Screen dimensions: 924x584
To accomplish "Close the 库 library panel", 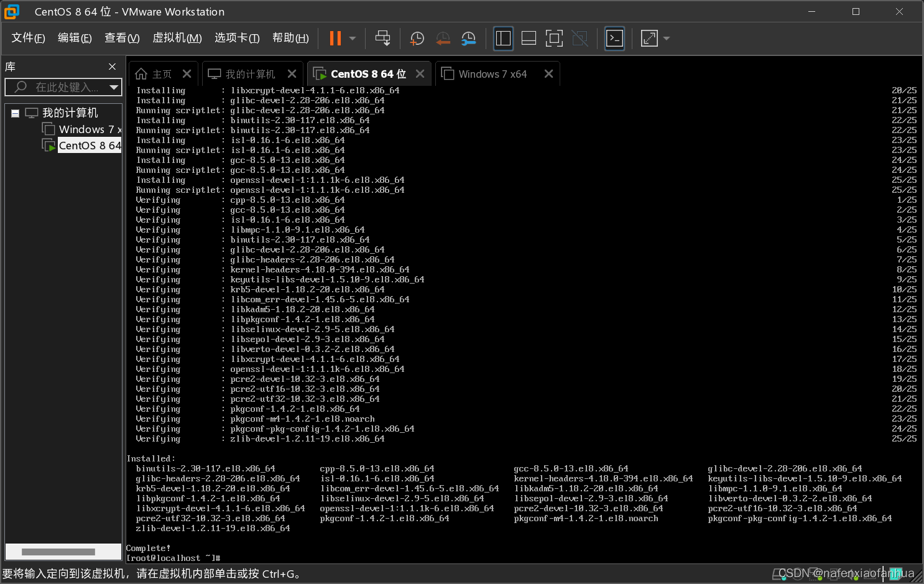I will (x=112, y=66).
